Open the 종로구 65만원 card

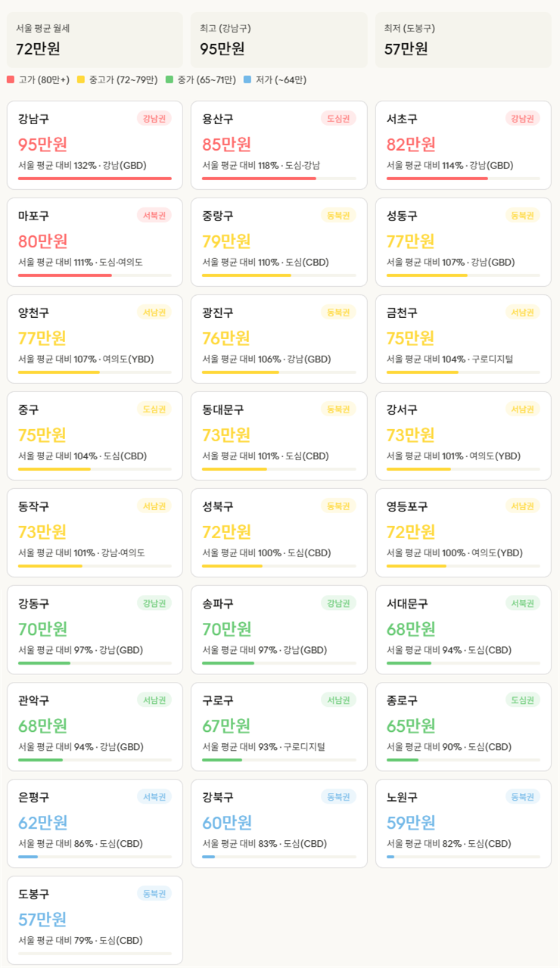pos(463,727)
